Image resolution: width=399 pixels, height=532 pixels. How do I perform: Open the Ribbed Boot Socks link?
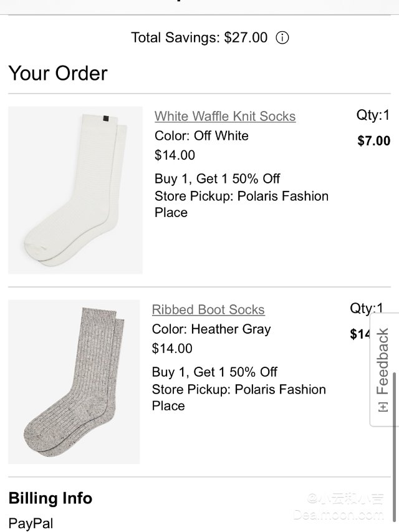pos(208,309)
